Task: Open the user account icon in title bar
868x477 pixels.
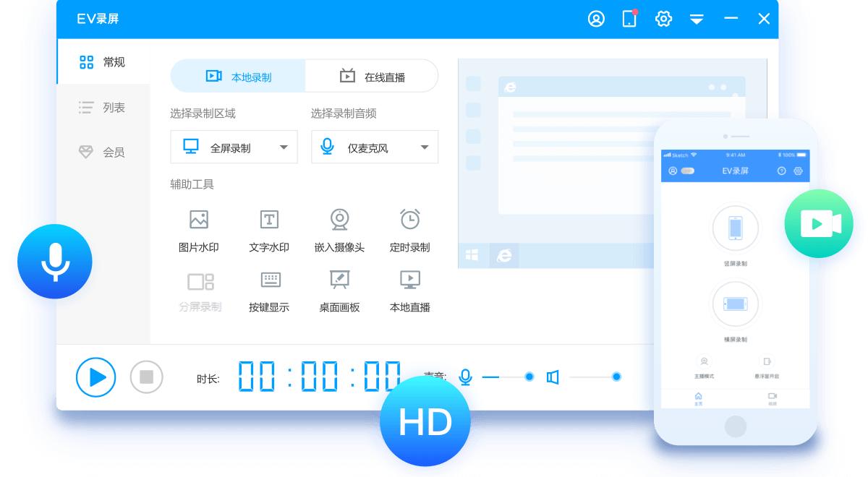Action: coord(596,19)
